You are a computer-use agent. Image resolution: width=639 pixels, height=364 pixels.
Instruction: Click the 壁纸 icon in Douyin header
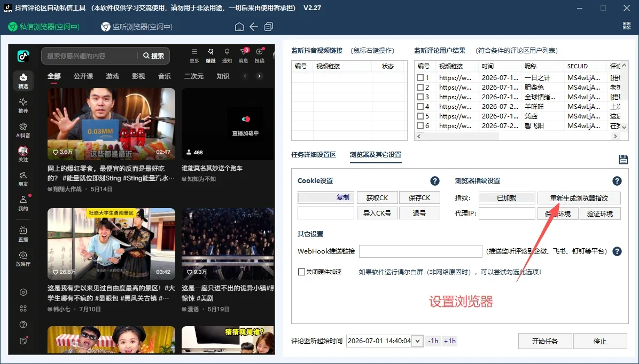211,56
